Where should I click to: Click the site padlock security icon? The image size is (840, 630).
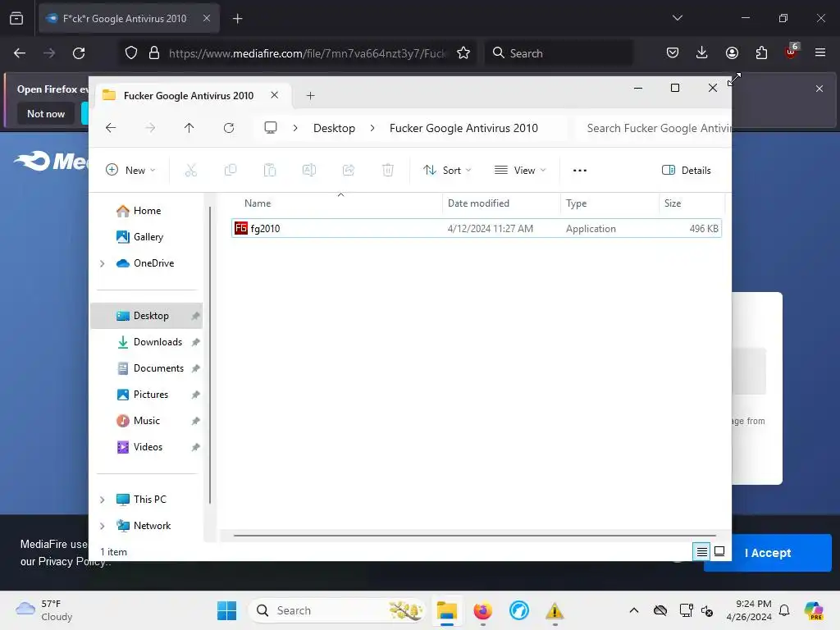tap(154, 53)
